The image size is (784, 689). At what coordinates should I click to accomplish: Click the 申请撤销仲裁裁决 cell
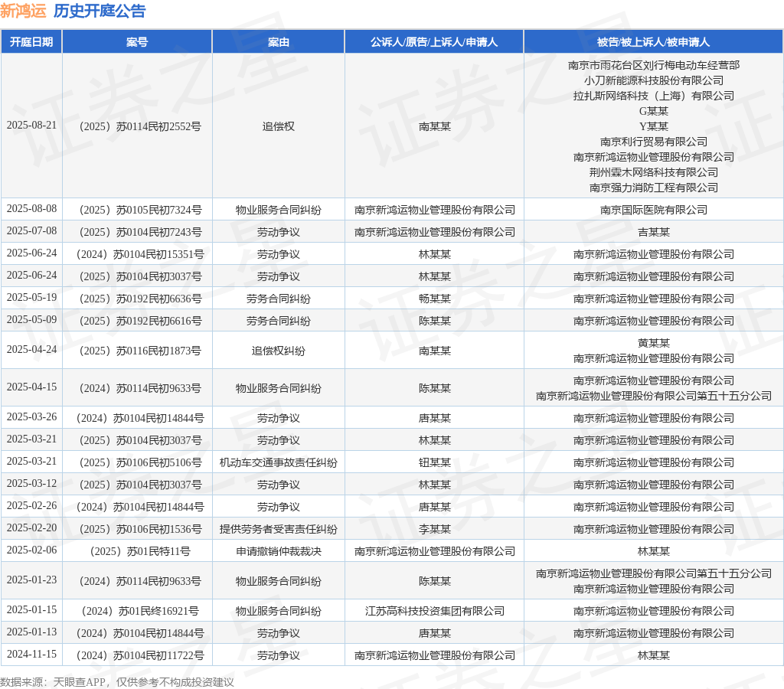pyautogui.click(x=279, y=551)
